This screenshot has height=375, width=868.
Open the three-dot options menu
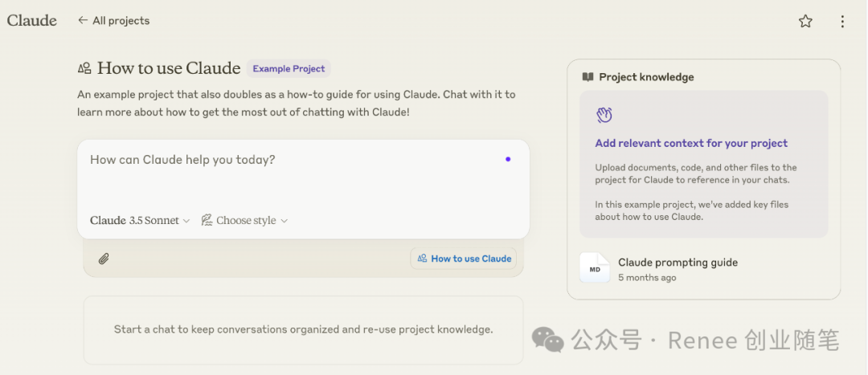842,22
